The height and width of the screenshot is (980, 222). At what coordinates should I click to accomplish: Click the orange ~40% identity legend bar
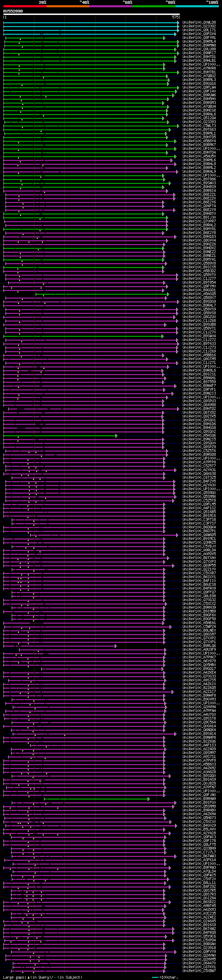coord(68,6)
